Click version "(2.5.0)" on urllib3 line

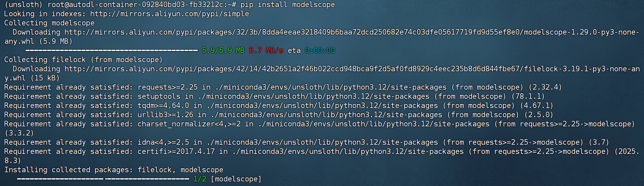tap(539, 115)
